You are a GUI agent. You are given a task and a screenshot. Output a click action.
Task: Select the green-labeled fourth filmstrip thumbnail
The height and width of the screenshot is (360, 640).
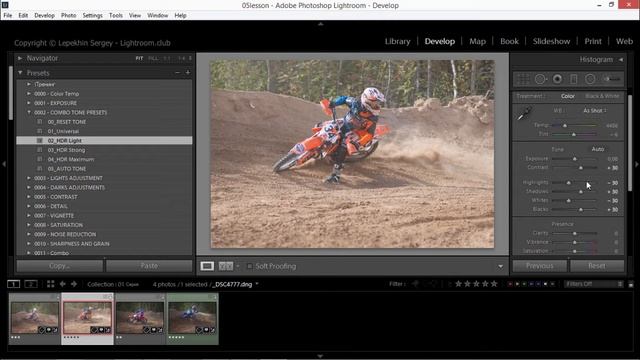pyautogui.click(x=192, y=319)
